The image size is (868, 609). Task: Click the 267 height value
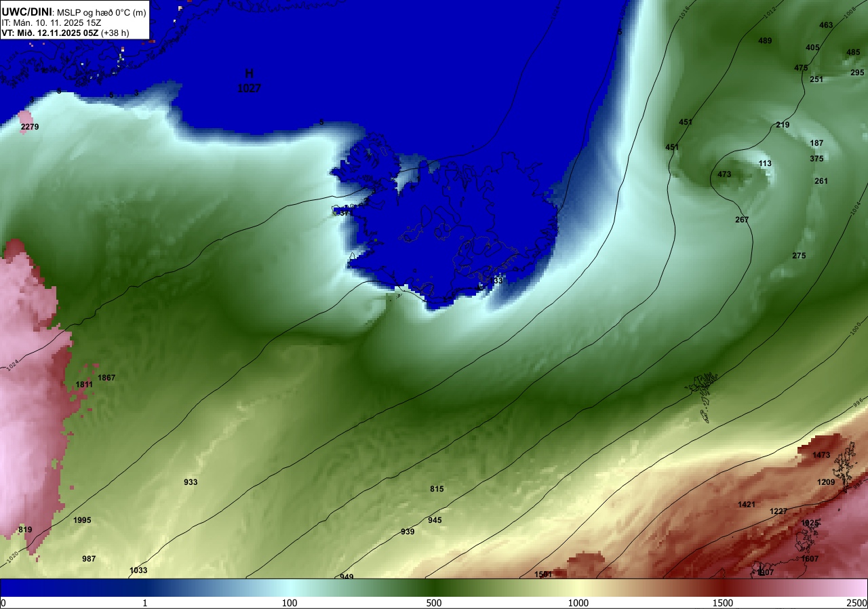[x=742, y=220]
